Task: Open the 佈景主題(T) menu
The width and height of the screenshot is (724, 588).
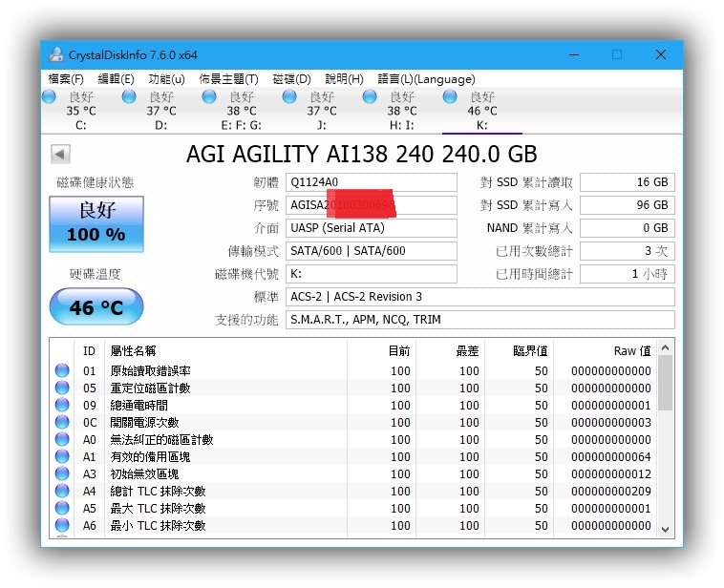Action: pos(228,79)
